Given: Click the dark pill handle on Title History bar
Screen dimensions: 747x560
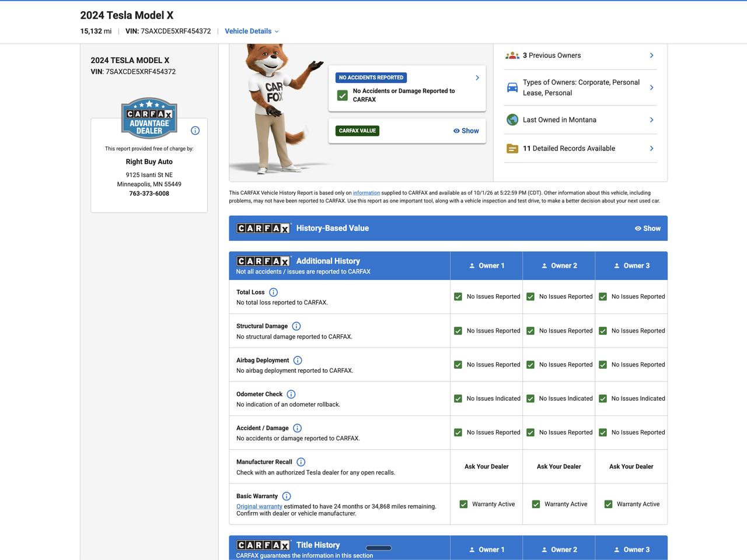Looking at the screenshot, I should pos(379,548).
